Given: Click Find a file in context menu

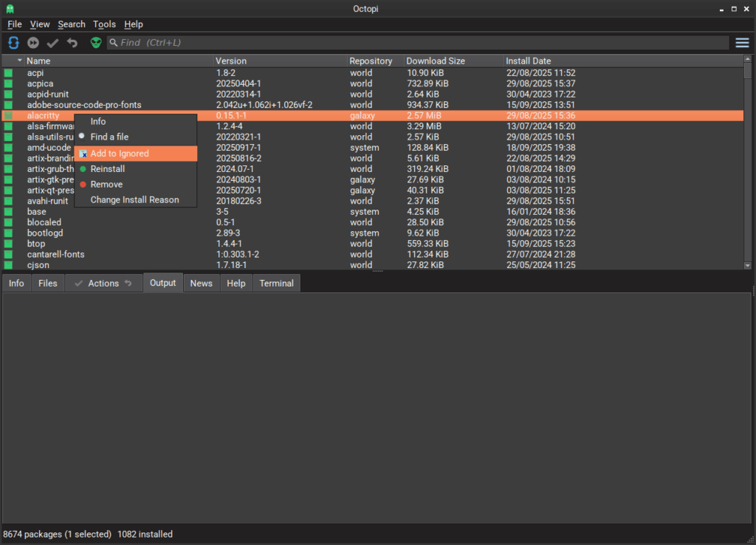Looking at the screenshot, I should click(x=109, y=137).
